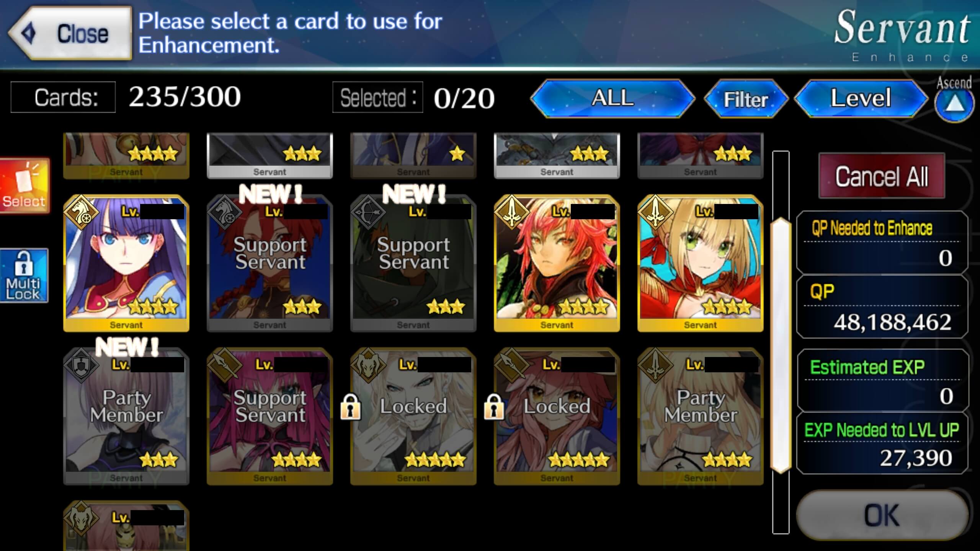Click the padlock on locked five-star blonde servant

point(351,407)
